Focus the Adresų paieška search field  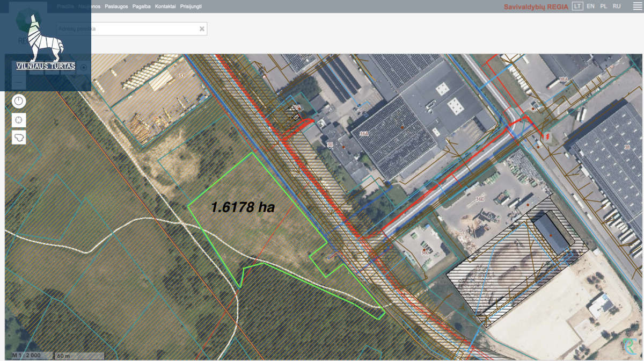[x=131, y=29]
